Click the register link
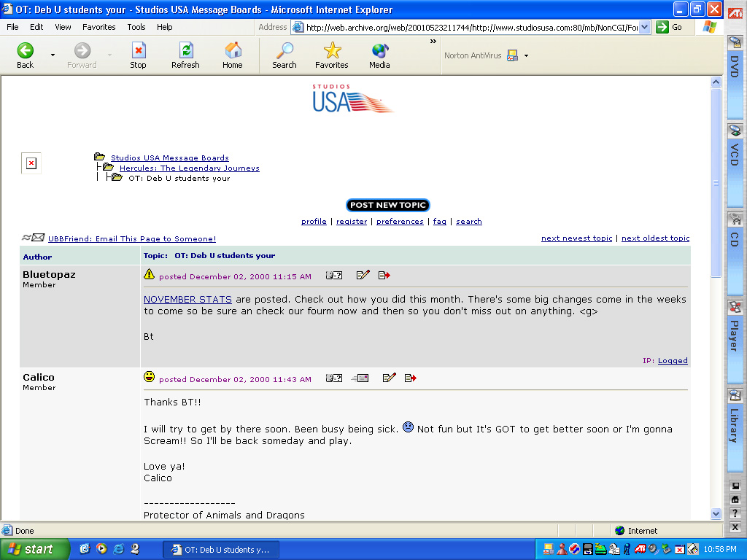Screen dimensions: 747x560 click(x=352, y=222)
